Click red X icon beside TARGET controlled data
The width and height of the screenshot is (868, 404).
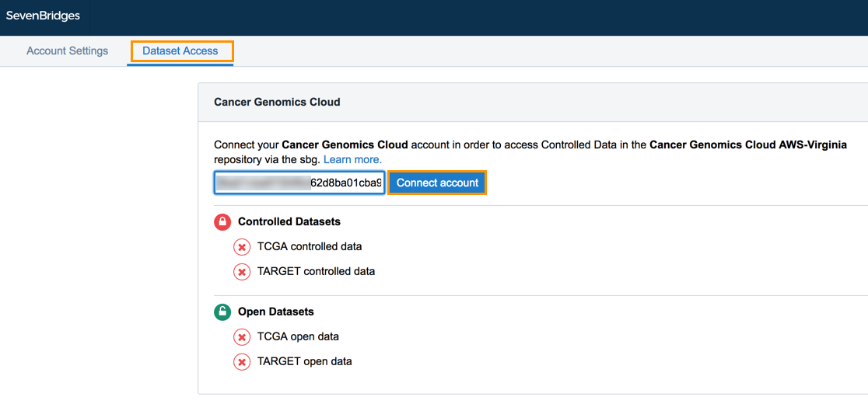pos(242,272)
